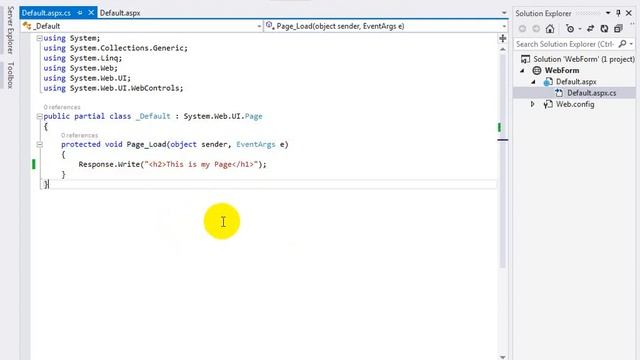Select Default.aspx.cs in Solution Explorer
Screen dimensions: 640x360
[x=591, y=93]
